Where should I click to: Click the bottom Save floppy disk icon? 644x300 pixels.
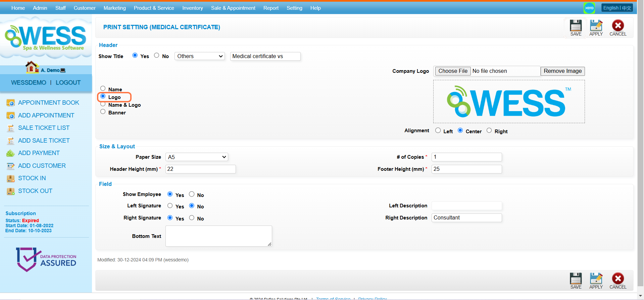tap(576, 279)
